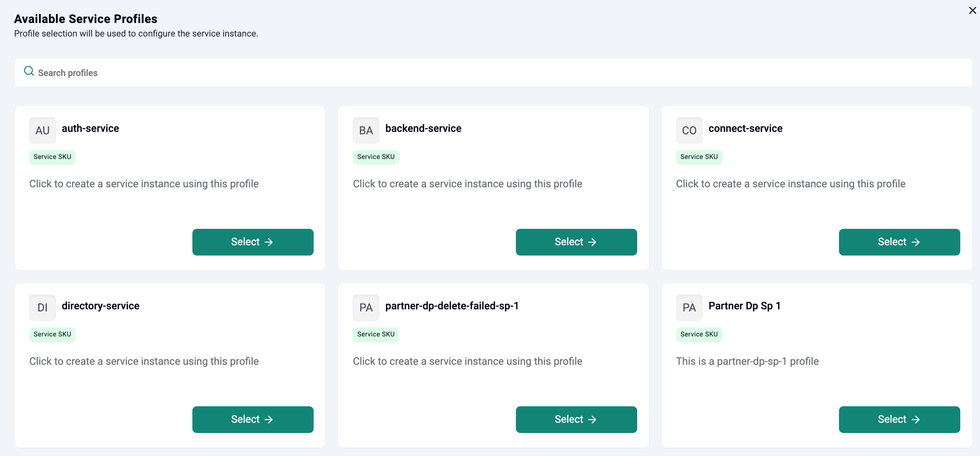Select the directory-service profile
Screen dimensions: 980x456
253,419
